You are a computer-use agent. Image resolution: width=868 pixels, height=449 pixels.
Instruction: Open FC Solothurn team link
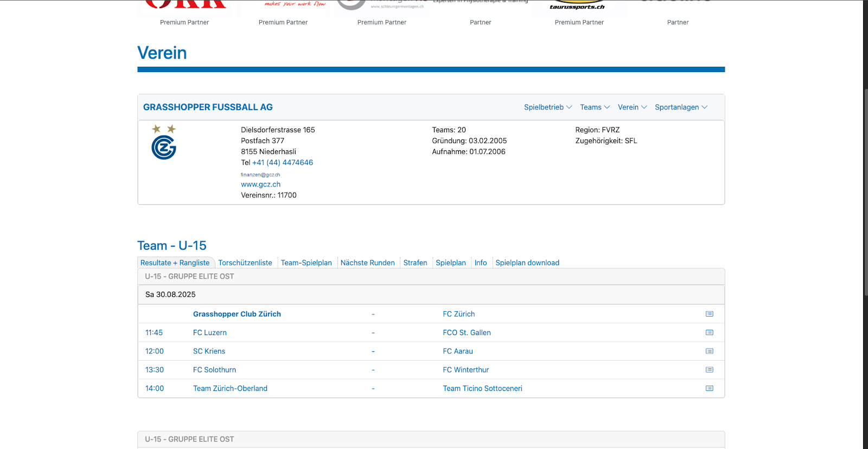tap(215, 370)
